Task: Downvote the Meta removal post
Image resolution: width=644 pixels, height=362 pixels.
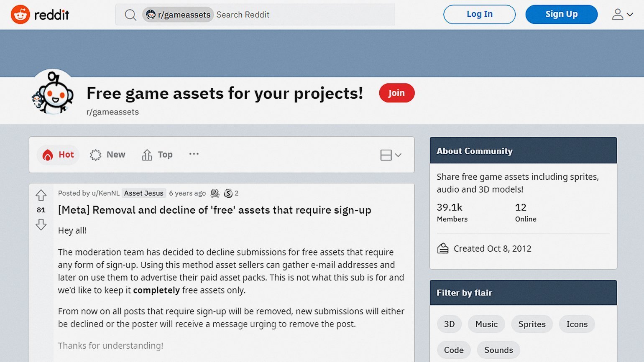Action: point(41,225)
